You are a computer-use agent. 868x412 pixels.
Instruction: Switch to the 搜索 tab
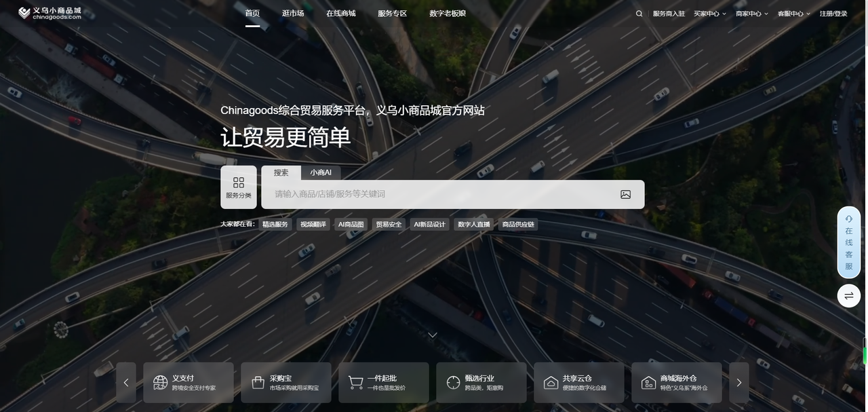[x=281, y=173]
